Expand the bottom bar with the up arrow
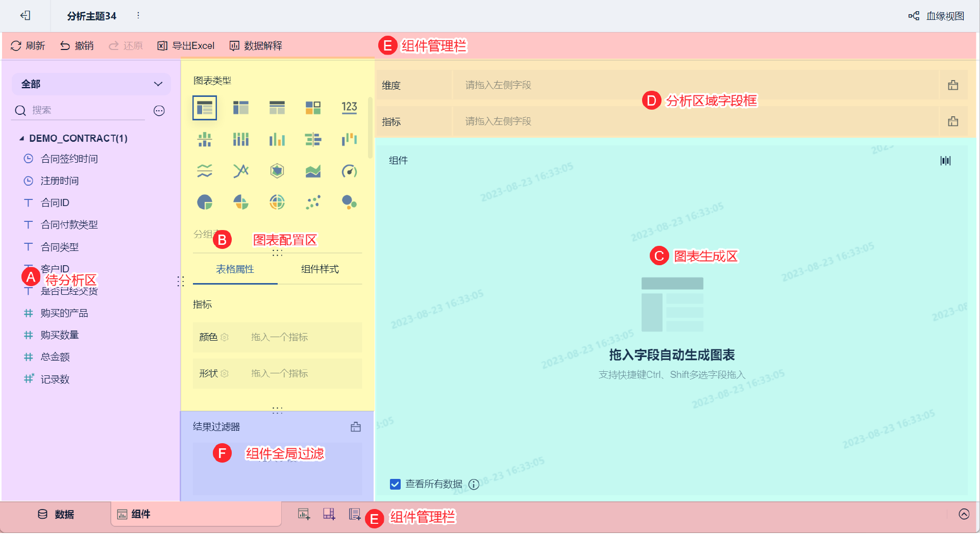Viewport: 980px width, 534px height. coord(964,514)
